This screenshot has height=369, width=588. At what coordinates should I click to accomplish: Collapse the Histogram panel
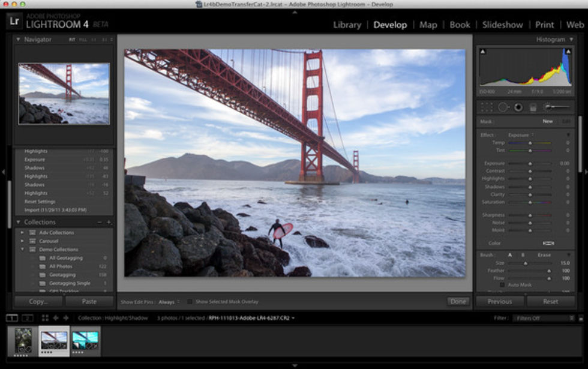[571, 40]
